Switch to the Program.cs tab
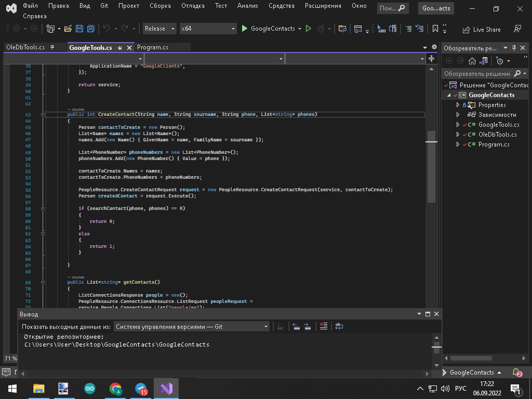Image resolution: width=532 pixels, height=399 pixels. tap(153, 47)
